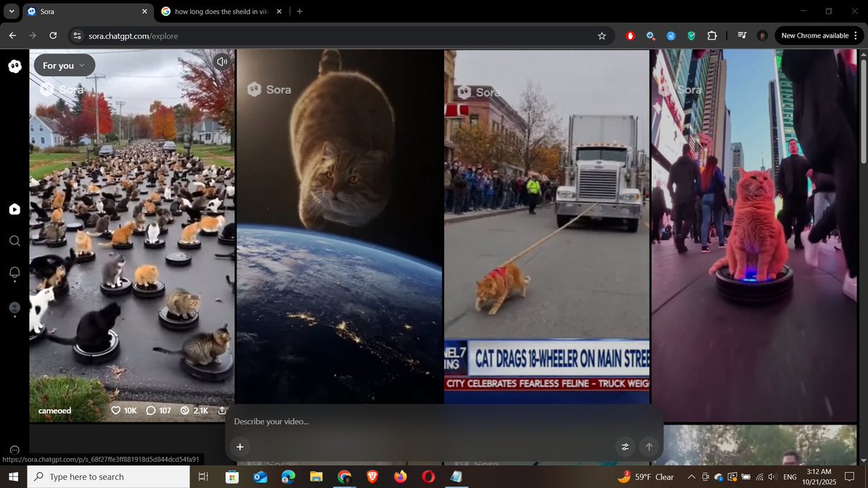Image resolution: width=868 pixels, height=488 pixels.
Task: Open the Windows Start menu
Action: click(x=13, y=476)
